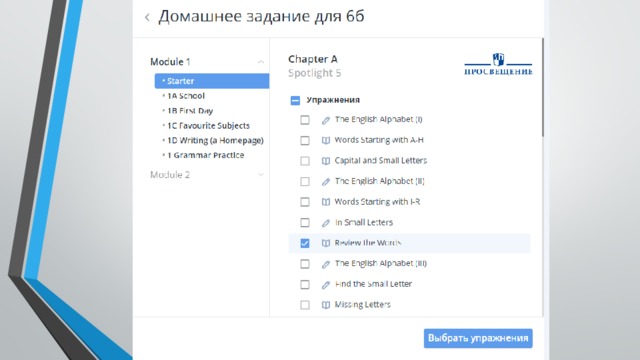Click book icon of Review the Words

click(x=325, y=243)
